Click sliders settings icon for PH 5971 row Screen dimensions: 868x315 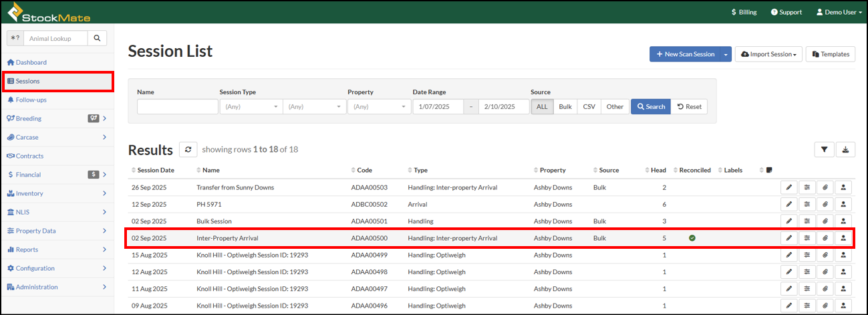point(807,204)
